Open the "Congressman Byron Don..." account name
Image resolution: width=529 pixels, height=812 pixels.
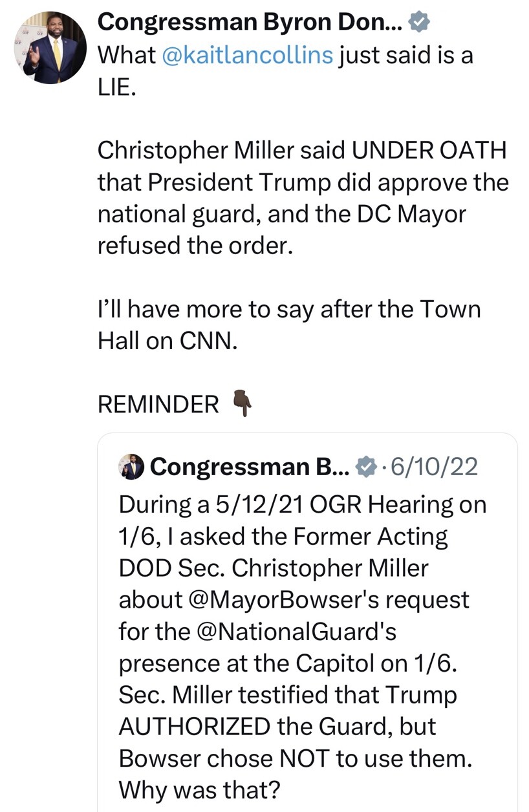coord(250,23)
